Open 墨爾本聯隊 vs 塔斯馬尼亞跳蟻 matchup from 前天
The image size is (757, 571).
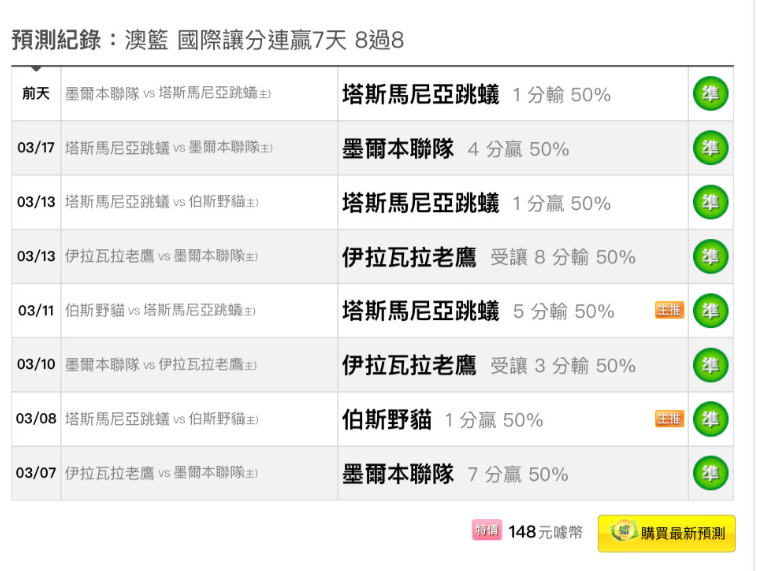(168, 93)
